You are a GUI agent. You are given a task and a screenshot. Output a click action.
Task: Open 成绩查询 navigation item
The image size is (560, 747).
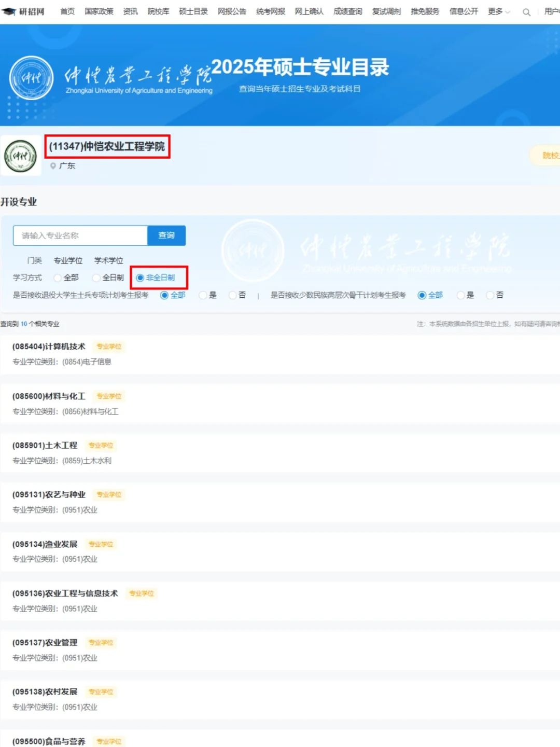click(x=348, y=11)
